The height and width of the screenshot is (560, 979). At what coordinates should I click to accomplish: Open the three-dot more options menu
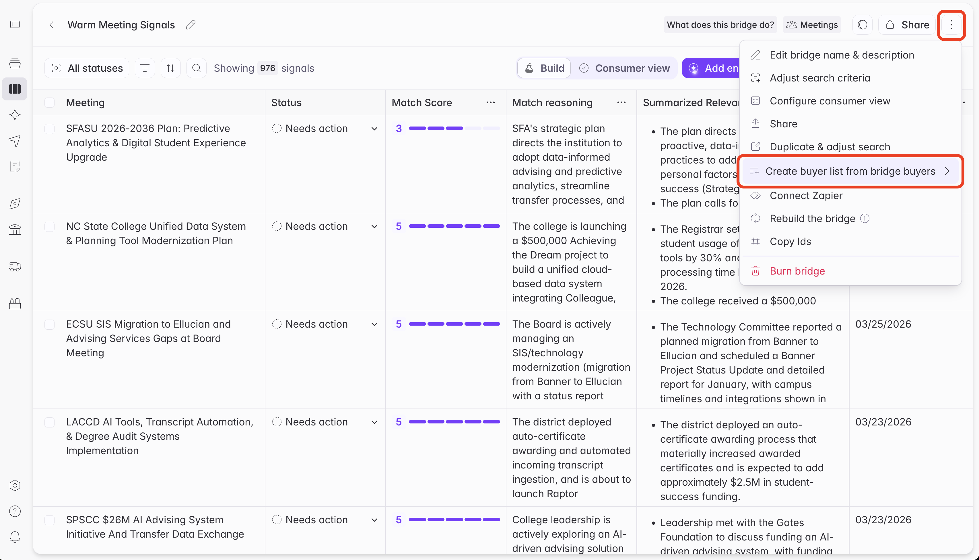[951, 25]
